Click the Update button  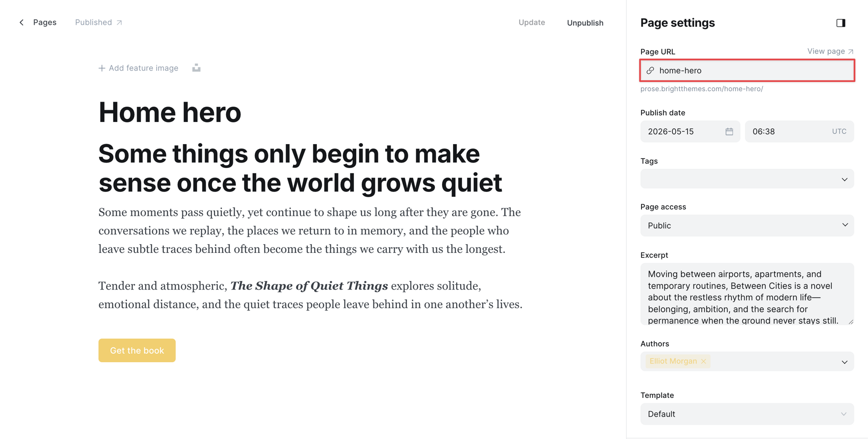(x=532, y=23)
